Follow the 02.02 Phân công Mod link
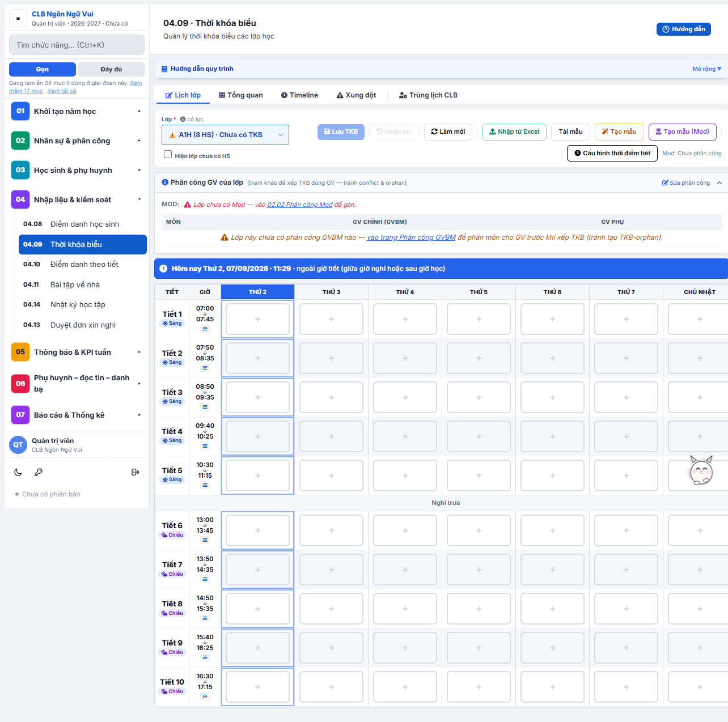Image resolution: width=728 pixels, height=722 pixels. click(x=300, y=205)
